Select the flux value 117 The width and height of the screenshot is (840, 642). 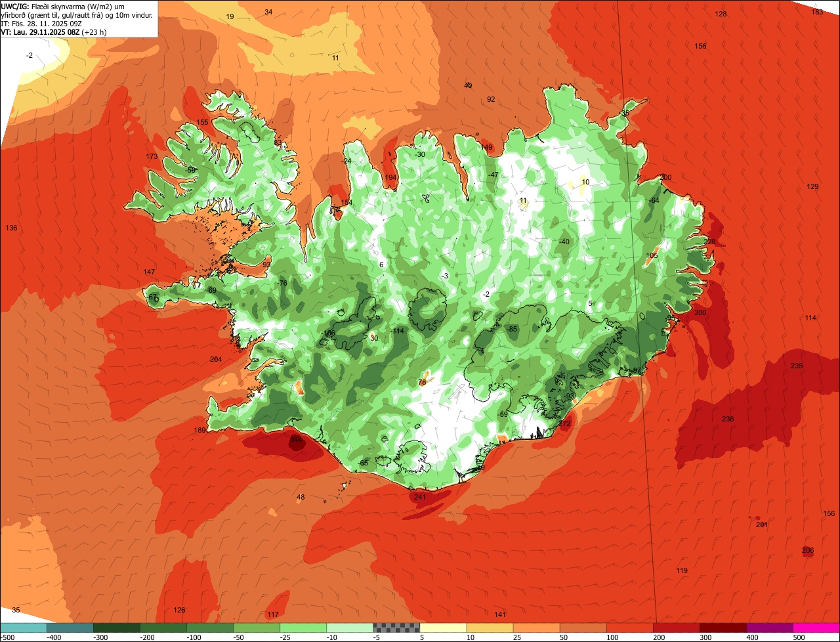click(x=273, y=614)
